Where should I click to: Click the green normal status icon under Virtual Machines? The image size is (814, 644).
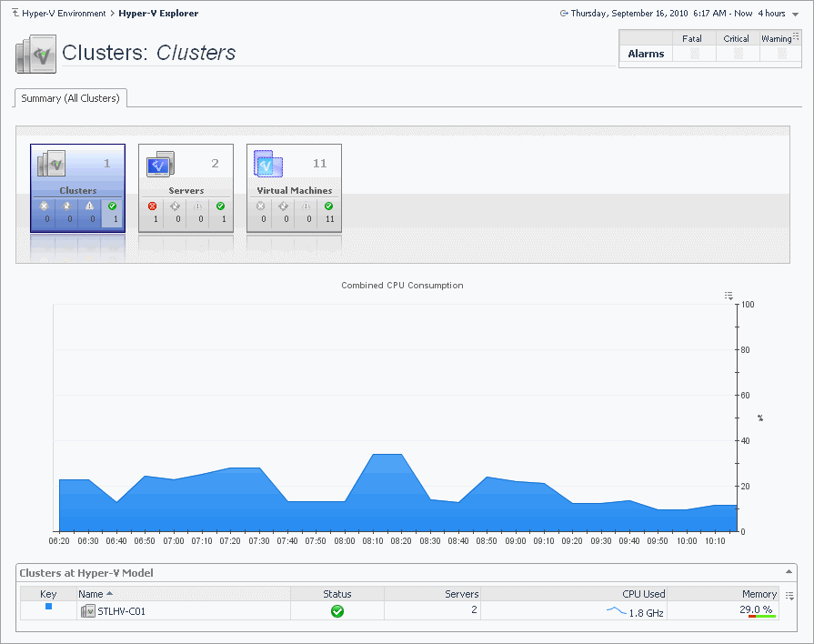click(x=328, y=206)
